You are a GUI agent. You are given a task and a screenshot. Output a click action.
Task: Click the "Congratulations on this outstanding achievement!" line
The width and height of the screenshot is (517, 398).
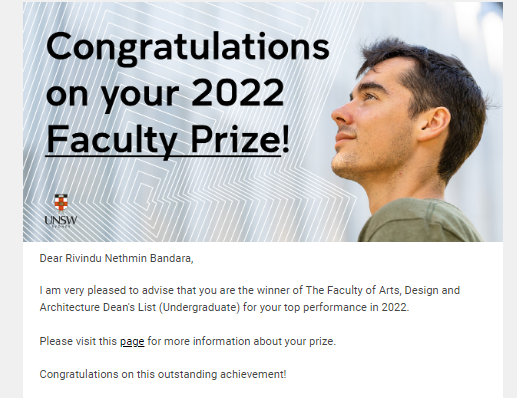click(x=163, y=374)
